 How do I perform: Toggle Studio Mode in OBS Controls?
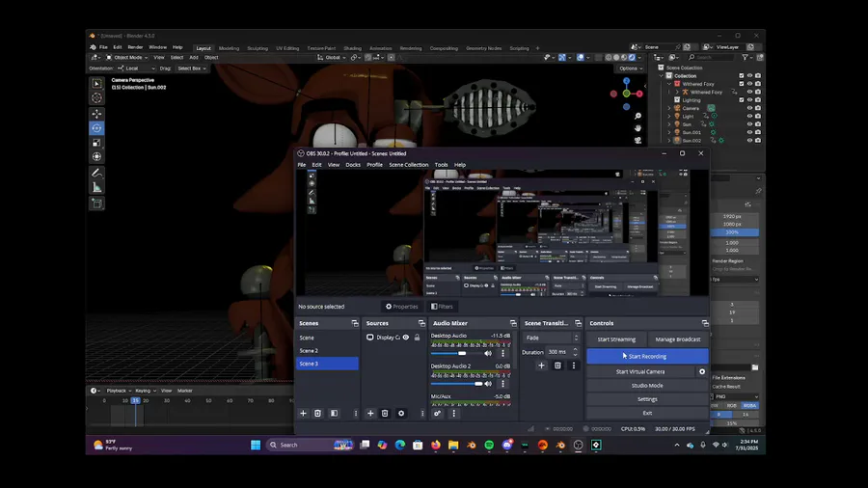647,386
